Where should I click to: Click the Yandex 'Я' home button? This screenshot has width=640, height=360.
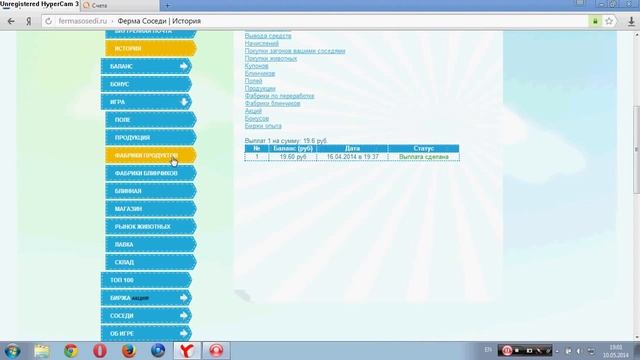[x=29, y=21]
